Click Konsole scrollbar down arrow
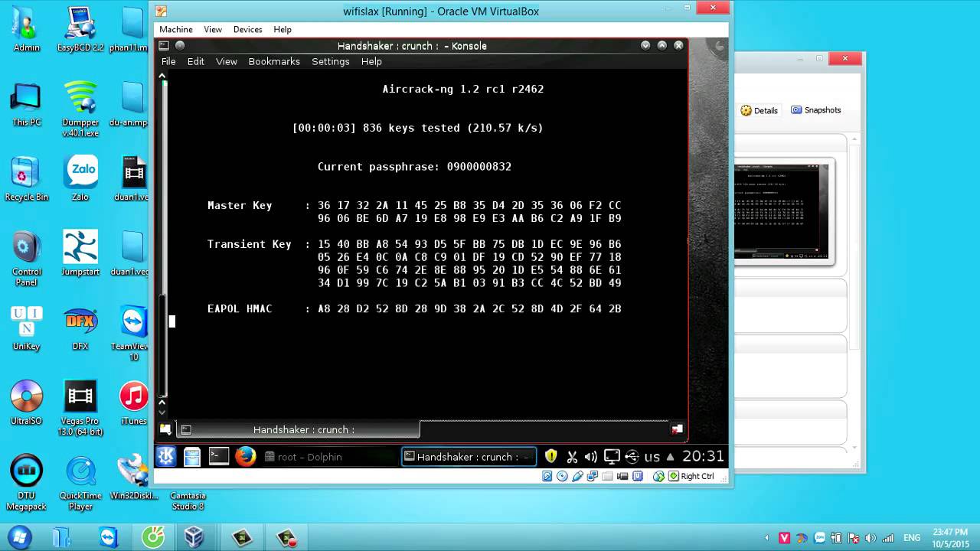 162,412
